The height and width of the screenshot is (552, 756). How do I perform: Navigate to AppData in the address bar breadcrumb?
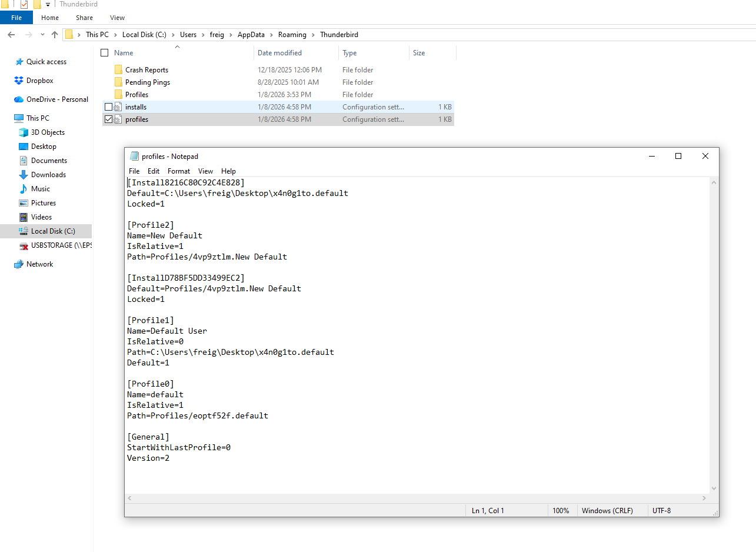click(251, 35)
